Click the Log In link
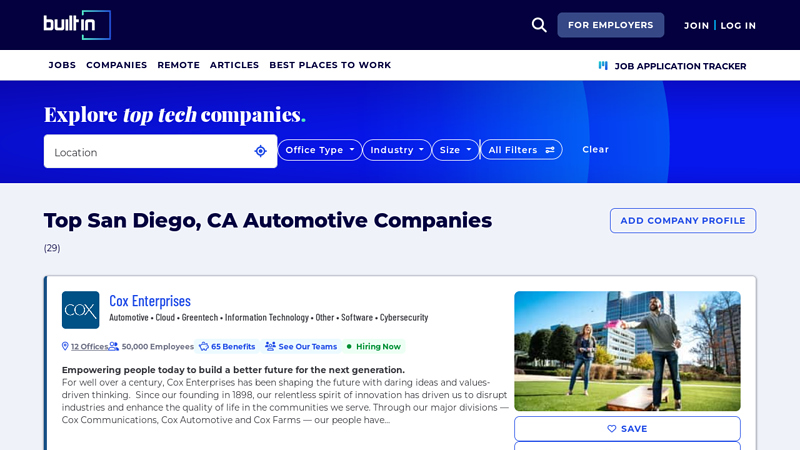This screenshot has height=450, width=800. click(738, 26)
